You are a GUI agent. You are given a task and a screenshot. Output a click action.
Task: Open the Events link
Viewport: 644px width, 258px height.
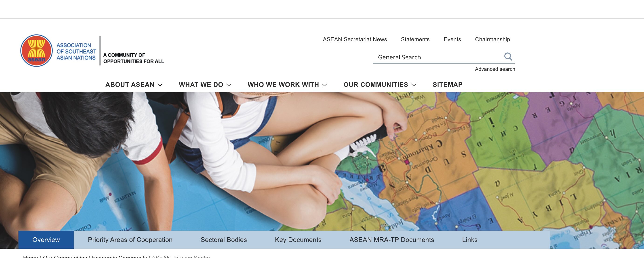click(452, 39)
